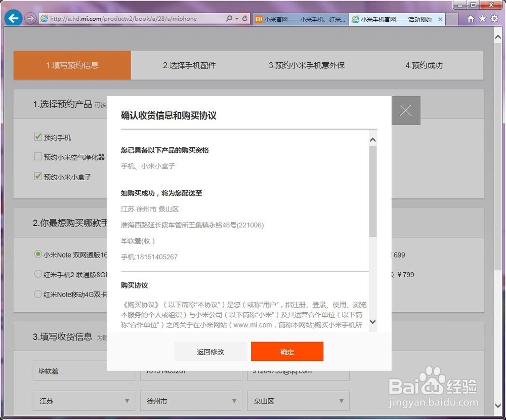Click address line 淮海西路延长段车管所
This screenshot has height=420, width=506.
pyautogui.click(x=192, y=225)
